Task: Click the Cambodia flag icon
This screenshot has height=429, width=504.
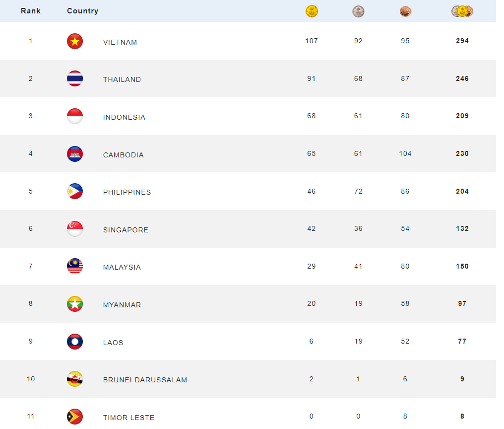Action: [75, 154]
